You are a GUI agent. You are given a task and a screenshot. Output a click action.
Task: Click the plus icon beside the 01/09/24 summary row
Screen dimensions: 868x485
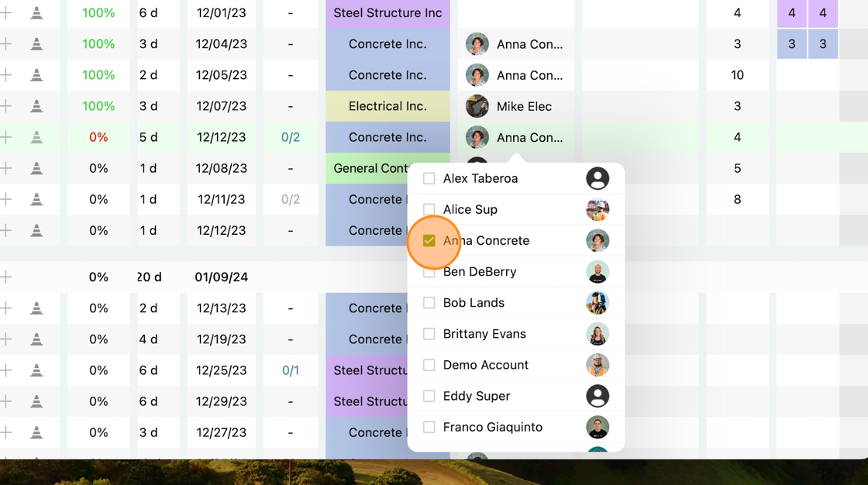(5, 277)
